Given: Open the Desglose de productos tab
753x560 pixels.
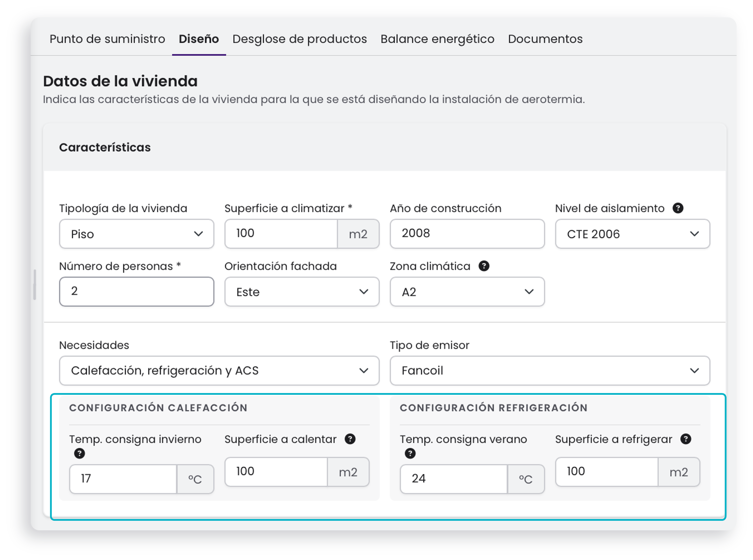Looking at the screenshot, I should point(299,39).
